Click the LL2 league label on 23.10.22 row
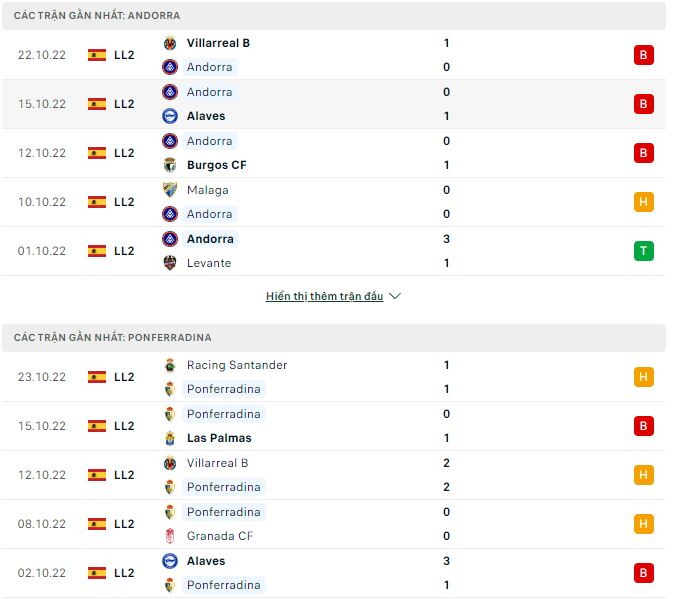 [124, 377]
